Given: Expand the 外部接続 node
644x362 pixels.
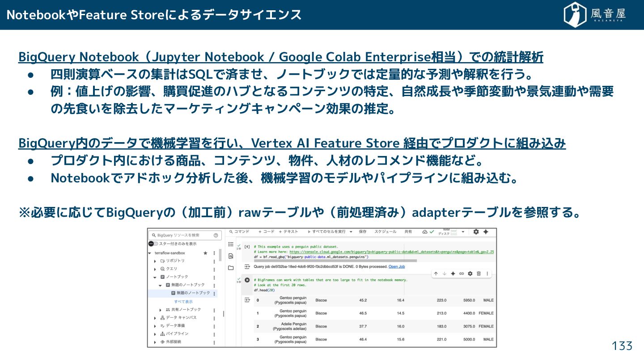Looking at the screenshot, I should tap(155, 342).
